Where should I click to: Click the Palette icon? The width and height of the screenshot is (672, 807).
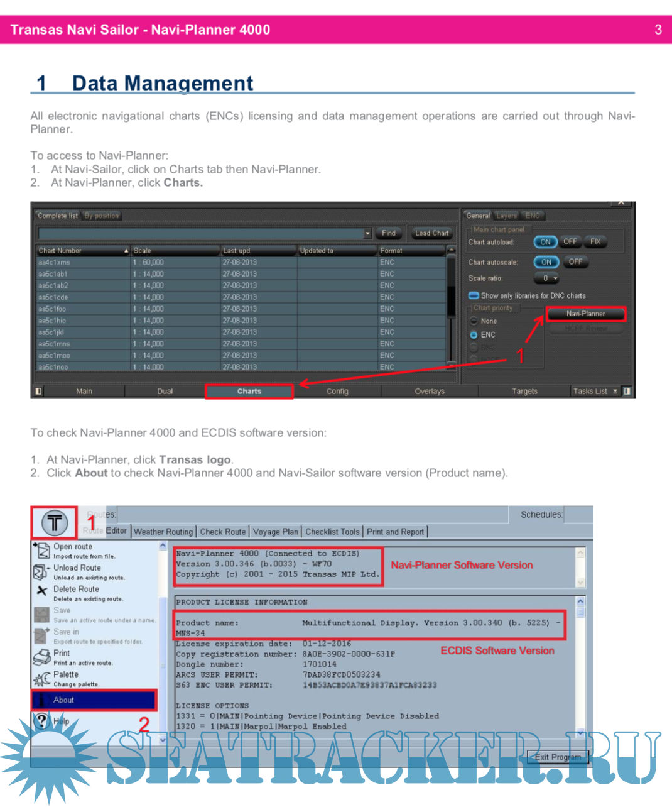[x=41, y=678]
